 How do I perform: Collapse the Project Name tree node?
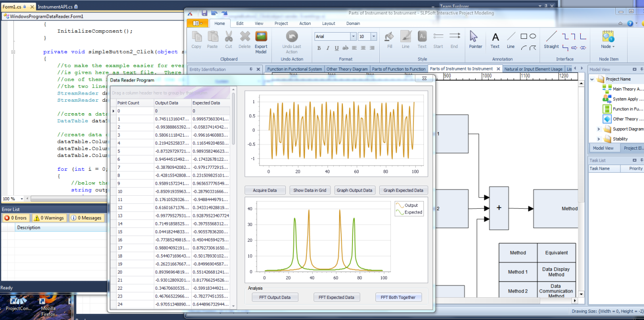(593, 79)
